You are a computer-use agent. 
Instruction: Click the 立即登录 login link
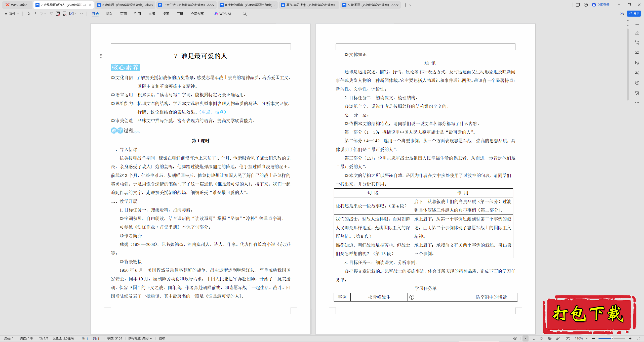click(x=600, y=5)
